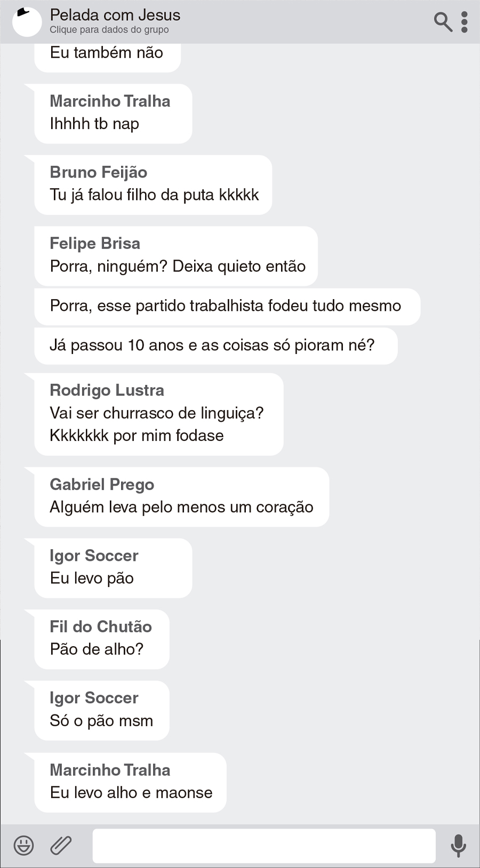Click the paperclip attachment icon
Viewport: 480px width, 868px height.
(x=61, y=845)
